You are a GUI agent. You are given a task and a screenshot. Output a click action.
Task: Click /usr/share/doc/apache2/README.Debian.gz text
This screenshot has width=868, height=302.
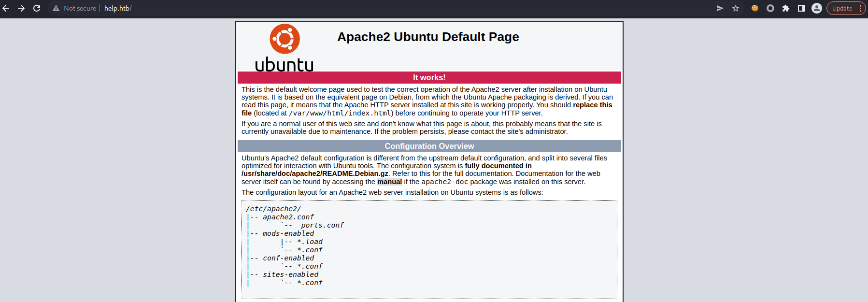pos(315,173)
